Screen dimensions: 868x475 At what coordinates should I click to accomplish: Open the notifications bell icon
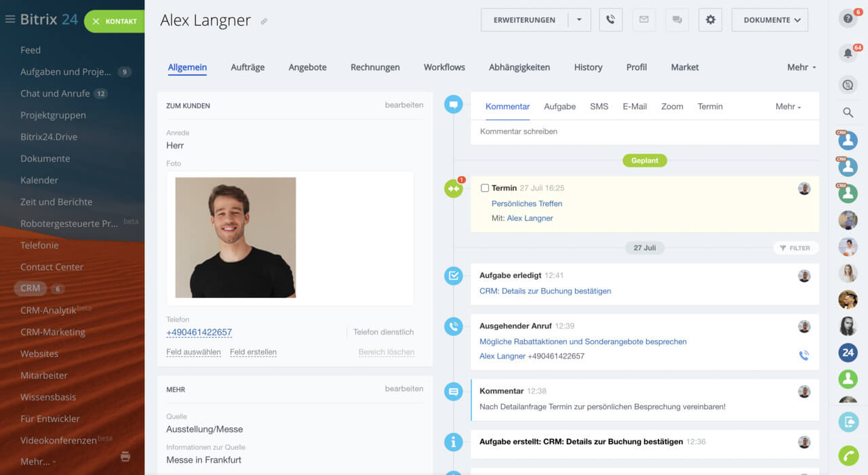point(847,54)
